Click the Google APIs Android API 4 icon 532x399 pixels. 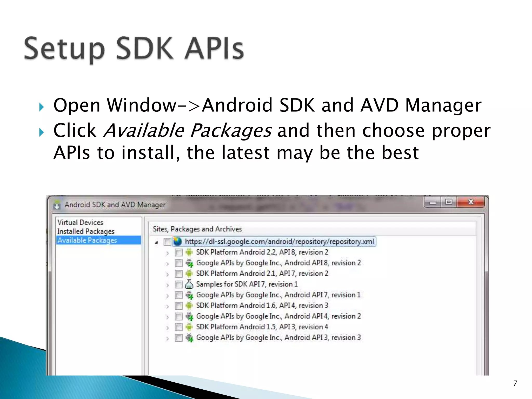pos(189,316)
